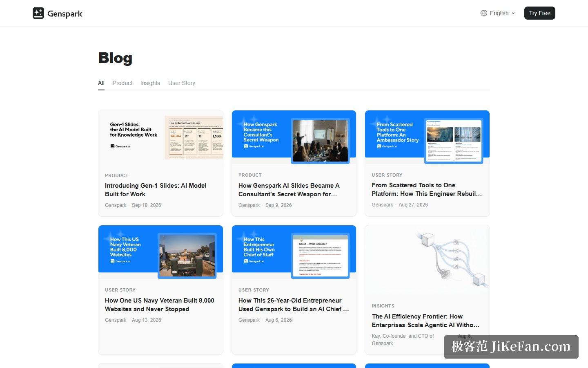This screenshot has height=368, width=588.
Task: Open Scattered Tools Ambassador Story thumbnail
Action: click(427, 137)
